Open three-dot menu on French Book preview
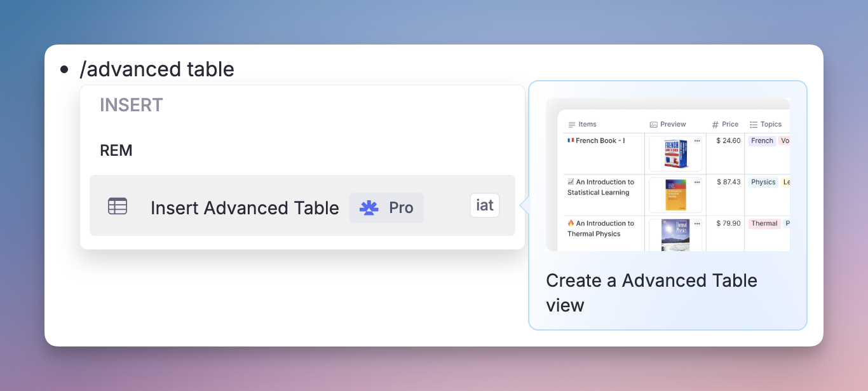868x391 pixels. coord(697,141)
